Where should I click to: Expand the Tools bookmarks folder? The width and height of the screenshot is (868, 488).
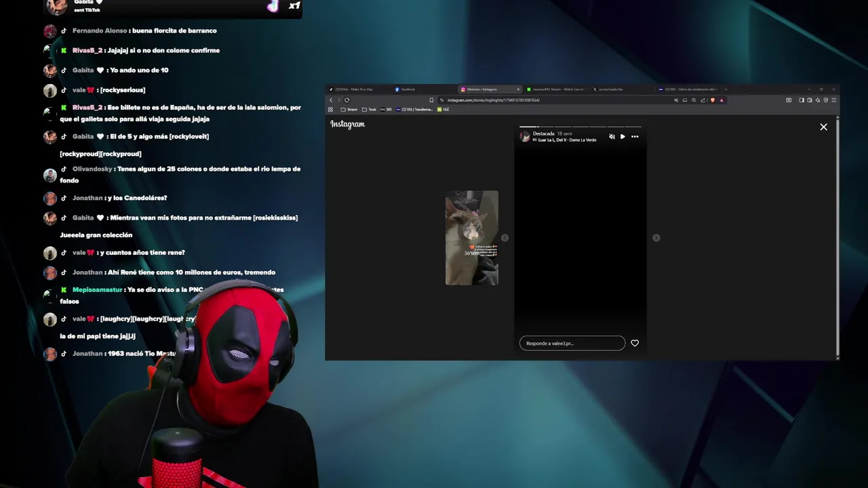coord(369,109)
